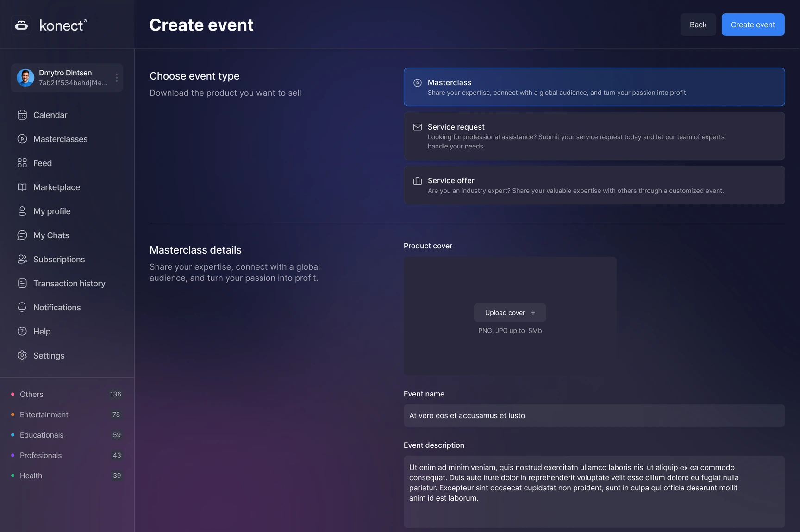Image resolution: width=800 pixels, height=532 pixels.
Task: Click the Help question mark icon
Action: click(22, 331)
